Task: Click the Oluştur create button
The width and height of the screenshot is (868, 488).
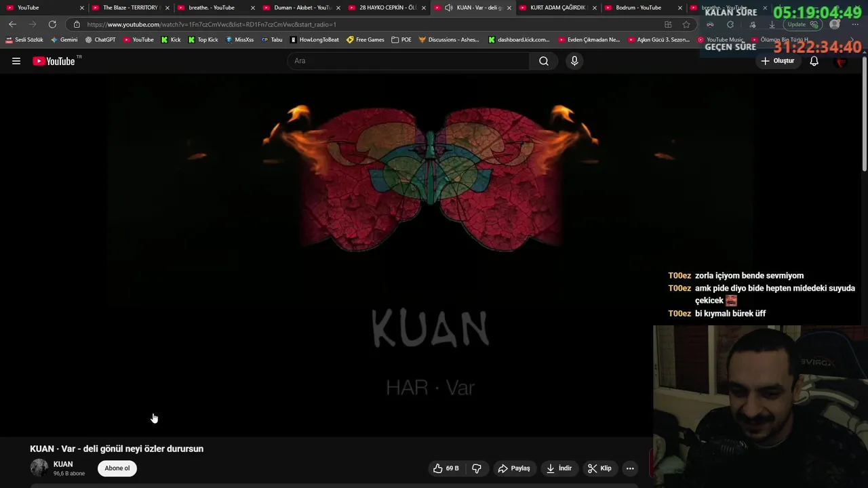Action: (777, 61)
